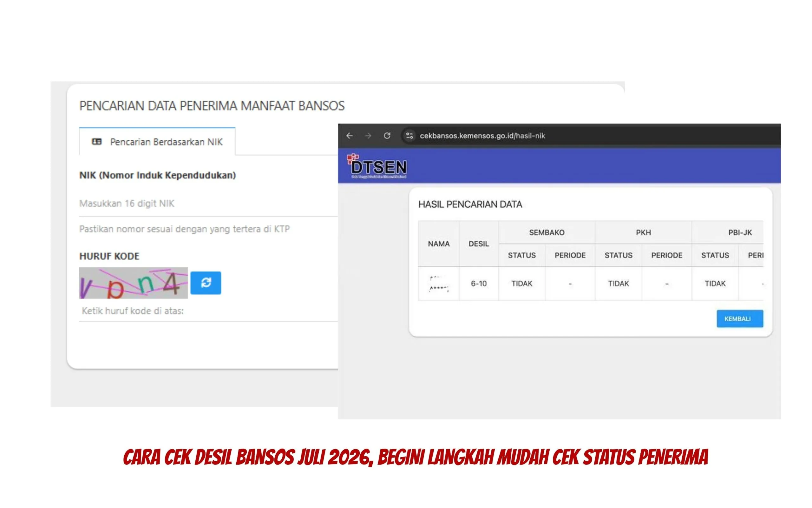Screen dimensions: 812x508
Task: Click TIDAK cell in PKH status
Action: coord(619,284)
